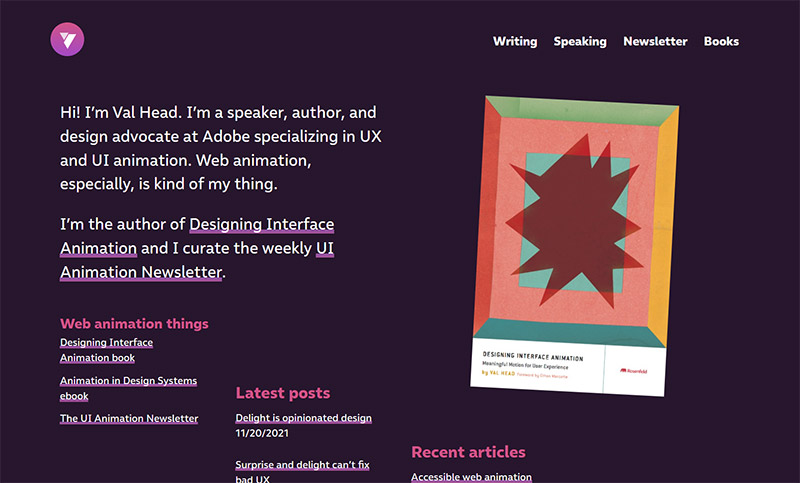This screenshot has height=483, width=800.
Task: Go to the Speaking page
Action: tap(580, 41)
